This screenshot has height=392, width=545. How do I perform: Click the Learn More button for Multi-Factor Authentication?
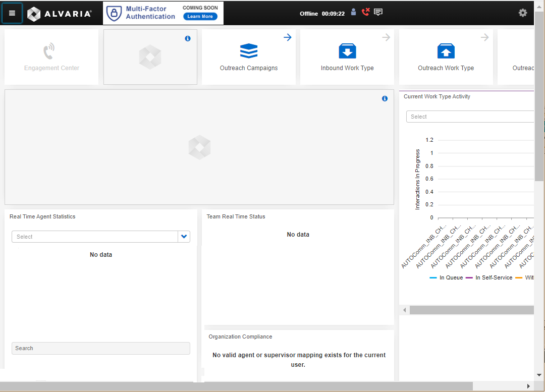click(x=200, y=16)
